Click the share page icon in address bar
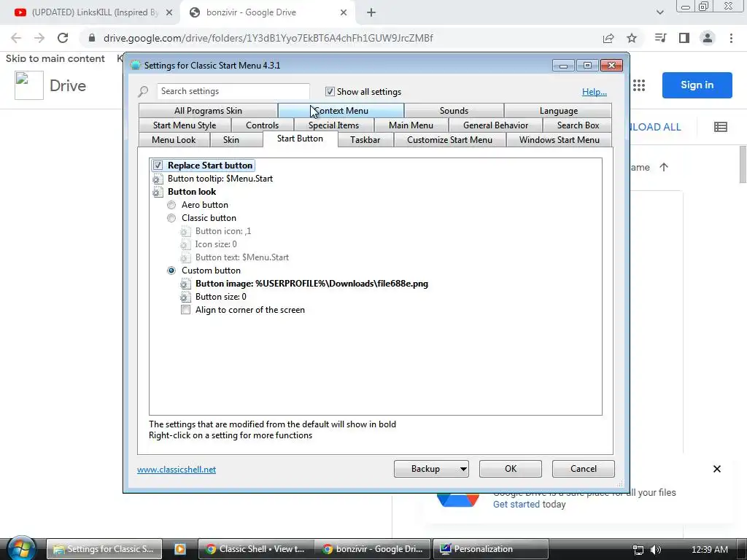This screenshot has height=560, width=747. 608,38
